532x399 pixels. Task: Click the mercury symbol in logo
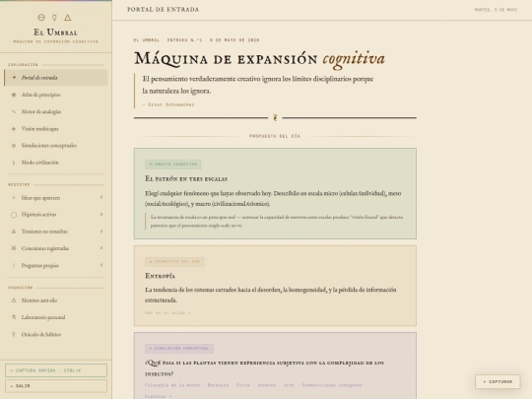(54, 18)
